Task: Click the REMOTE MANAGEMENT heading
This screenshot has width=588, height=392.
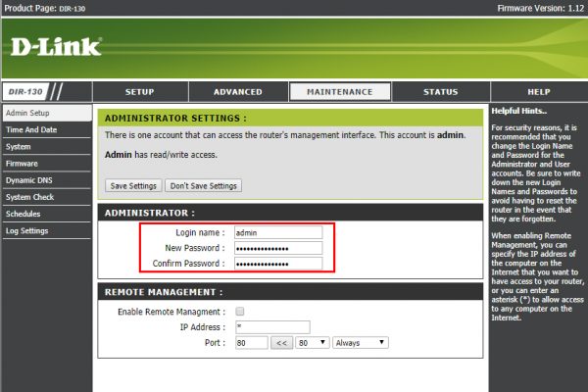Action: [x=164, y=292]
